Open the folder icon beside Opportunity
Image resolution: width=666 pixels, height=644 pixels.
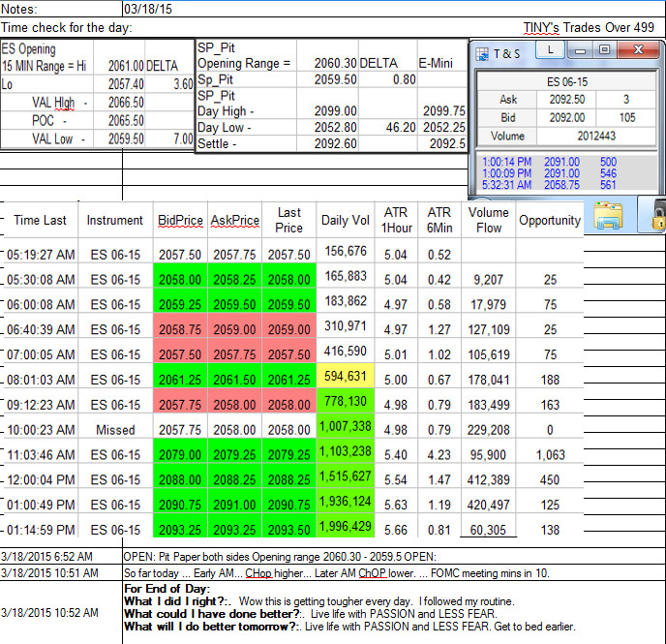click(x=609, y=216)
